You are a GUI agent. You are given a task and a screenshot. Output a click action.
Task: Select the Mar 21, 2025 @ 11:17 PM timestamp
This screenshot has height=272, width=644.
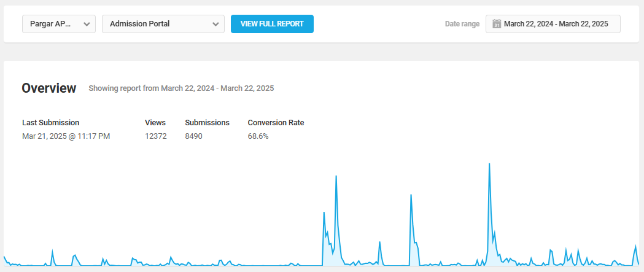pos(66,136)
